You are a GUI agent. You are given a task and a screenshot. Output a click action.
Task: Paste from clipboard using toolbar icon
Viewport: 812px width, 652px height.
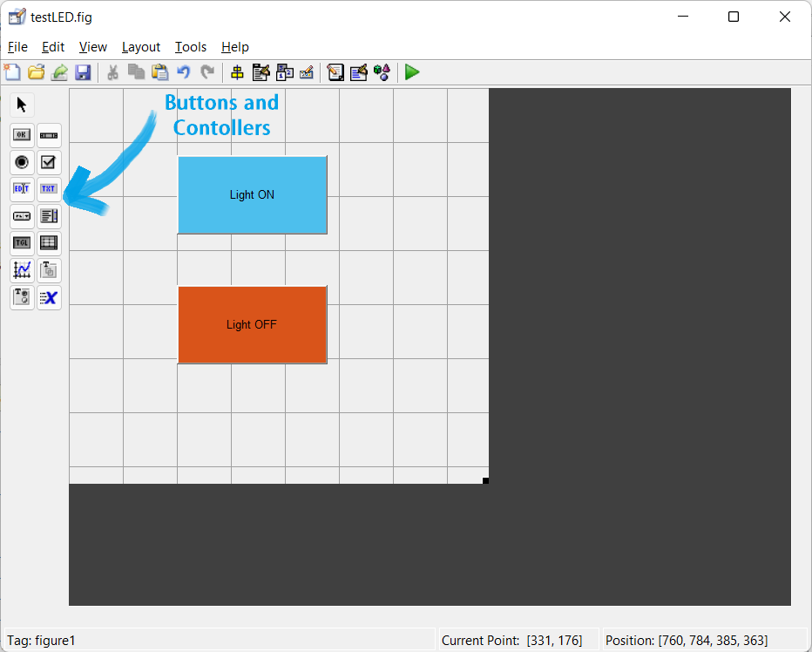point(160,72)
